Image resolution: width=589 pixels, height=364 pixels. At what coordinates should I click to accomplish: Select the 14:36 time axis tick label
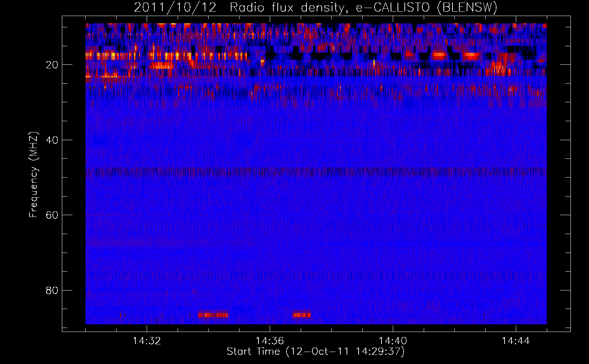(270, 341)
